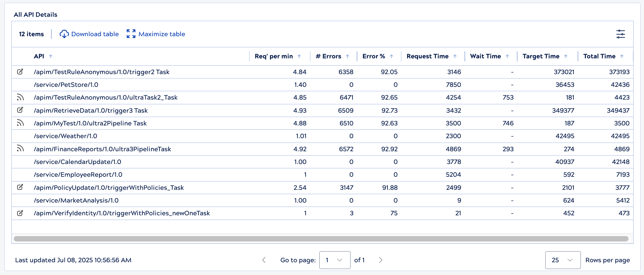This screenshot has height=275, width=644.
Task: Click feed icon for FinanceReports ultra3PipelineTask row
Action: pyautogui.click(x=20, y=149)
